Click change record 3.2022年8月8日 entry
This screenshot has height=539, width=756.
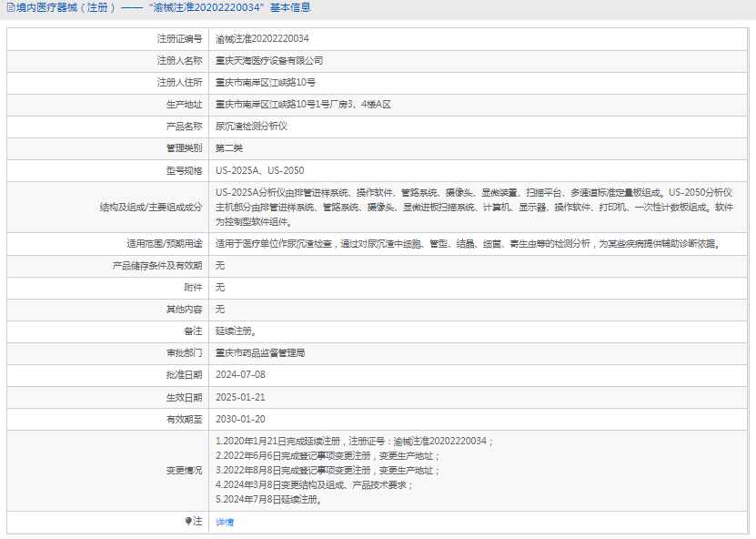(327, 470)
